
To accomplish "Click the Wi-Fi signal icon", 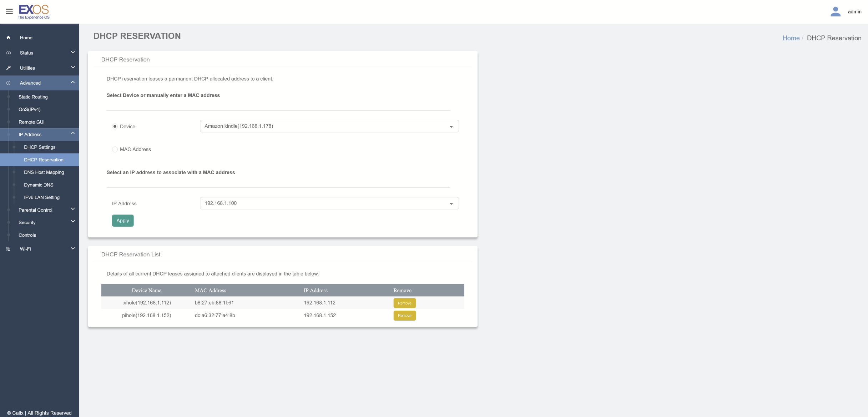I will pyautogui.click(x=8, y=249).
